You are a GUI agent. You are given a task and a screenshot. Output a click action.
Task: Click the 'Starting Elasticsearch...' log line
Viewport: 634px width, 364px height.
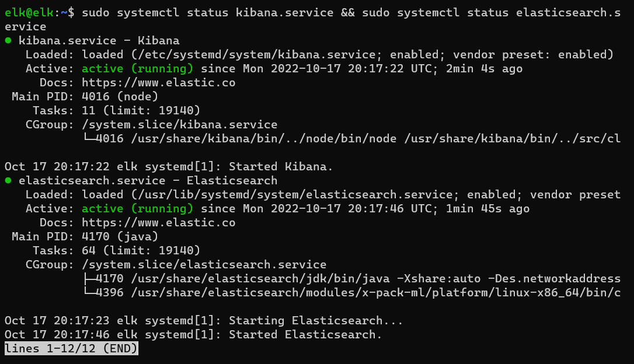(x=204, y=321)
